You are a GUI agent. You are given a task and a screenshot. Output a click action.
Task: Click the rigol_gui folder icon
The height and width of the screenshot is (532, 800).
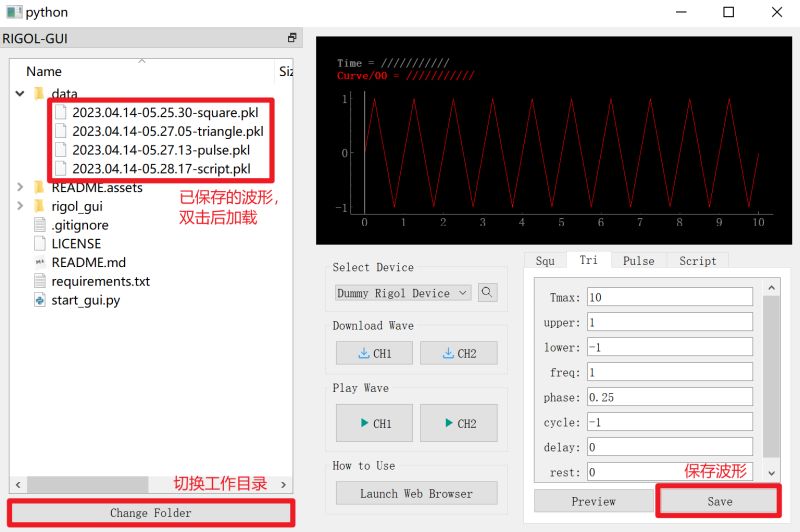(39, 206)
